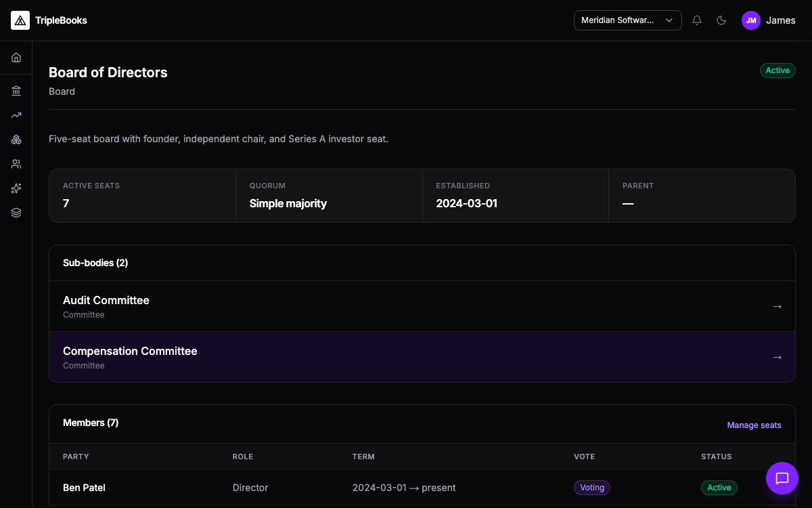The height and width of the screenshot is (508, 812).
Task: Click the Board of Directors heading
Action: pos(108,72)
